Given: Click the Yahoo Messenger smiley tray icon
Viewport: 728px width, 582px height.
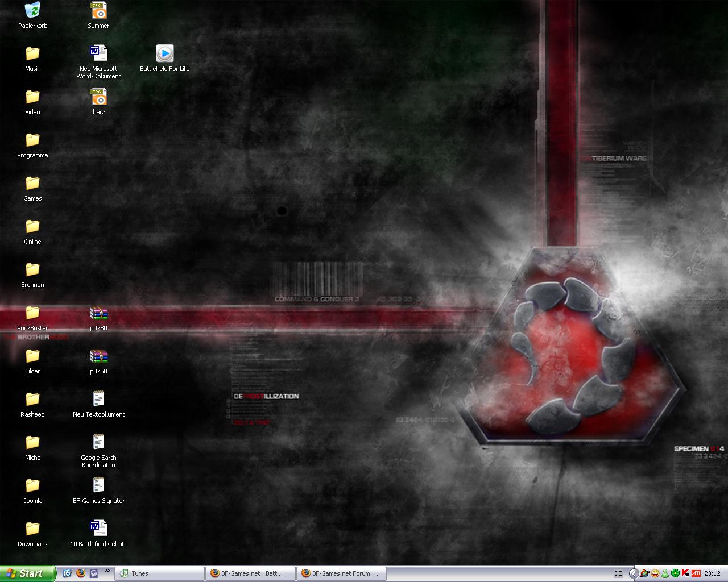Looking at the screenshot, I should [655, 573].
